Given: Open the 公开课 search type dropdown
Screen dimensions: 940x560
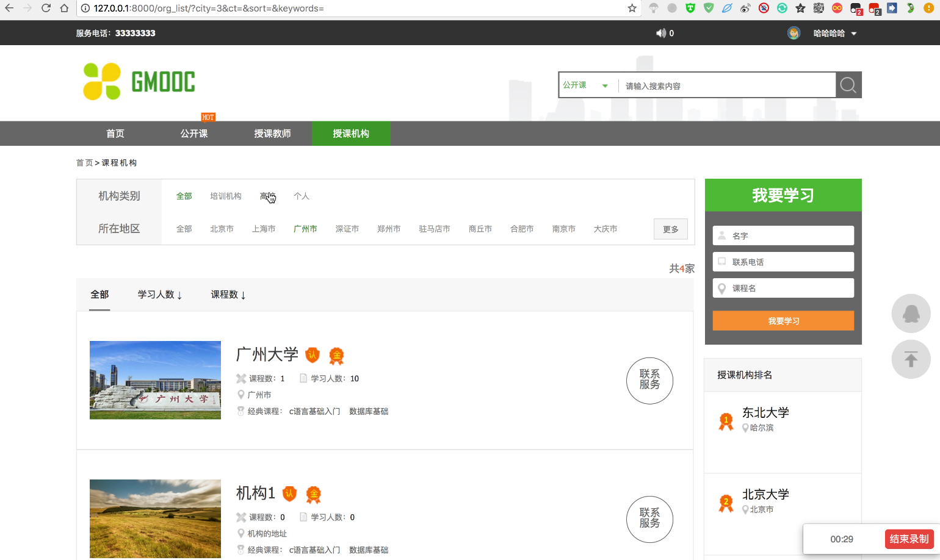Looking at the screenshot, I should coord(585,85).
